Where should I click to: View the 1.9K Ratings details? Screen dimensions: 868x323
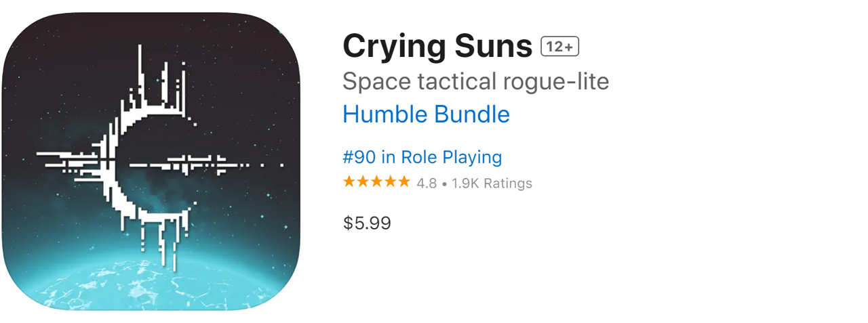[492, 184]
